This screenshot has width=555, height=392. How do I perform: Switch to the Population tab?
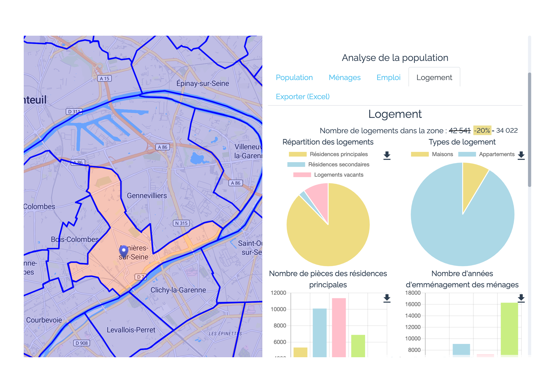point(294,77)
